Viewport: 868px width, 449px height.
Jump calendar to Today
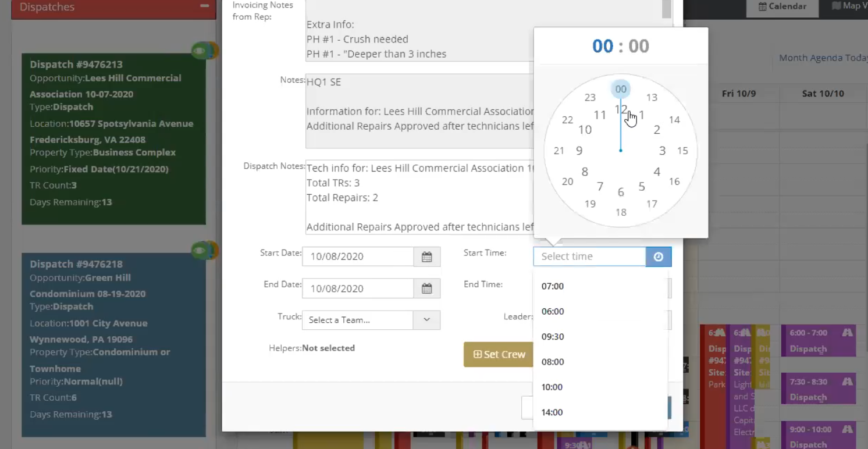[856, 58]
